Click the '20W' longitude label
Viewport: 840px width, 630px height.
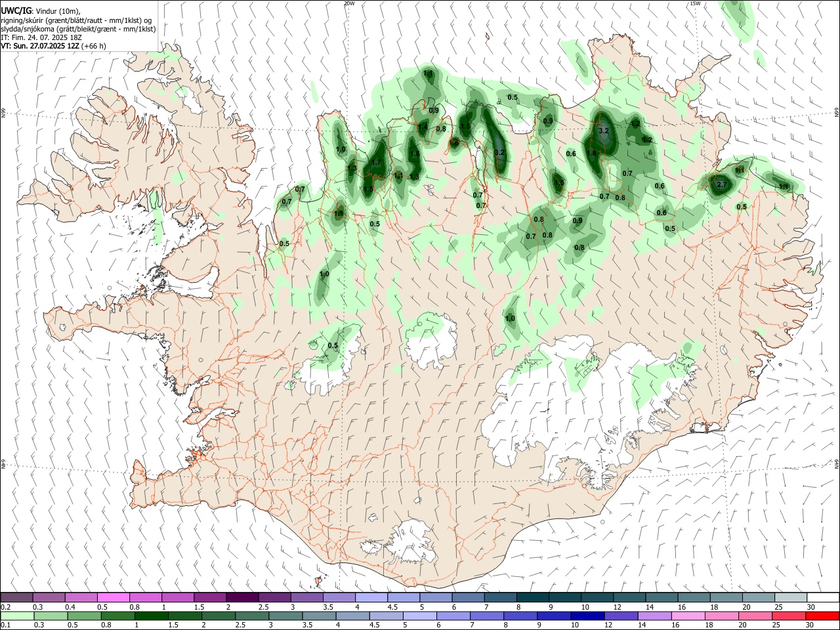click(349, 3)
